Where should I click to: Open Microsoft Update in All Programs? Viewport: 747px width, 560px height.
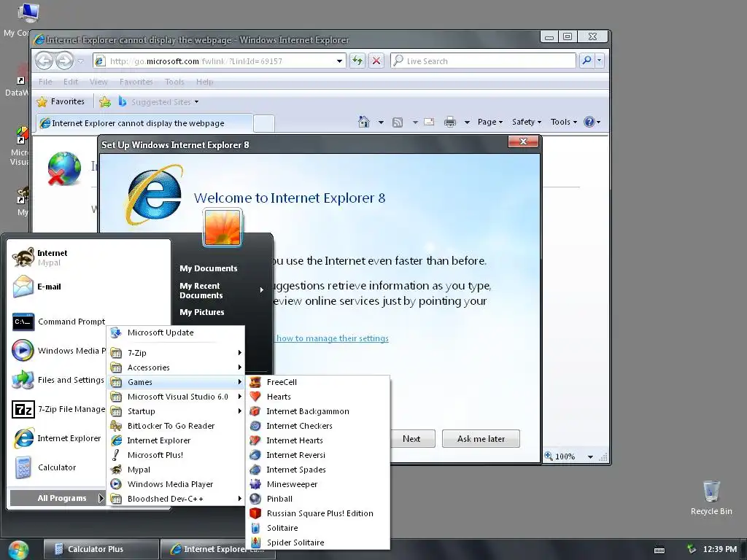coord(175,332)
